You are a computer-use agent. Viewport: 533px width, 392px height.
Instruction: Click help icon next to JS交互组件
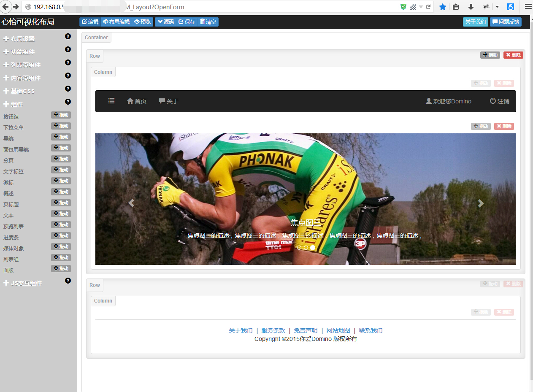point(68,281)
